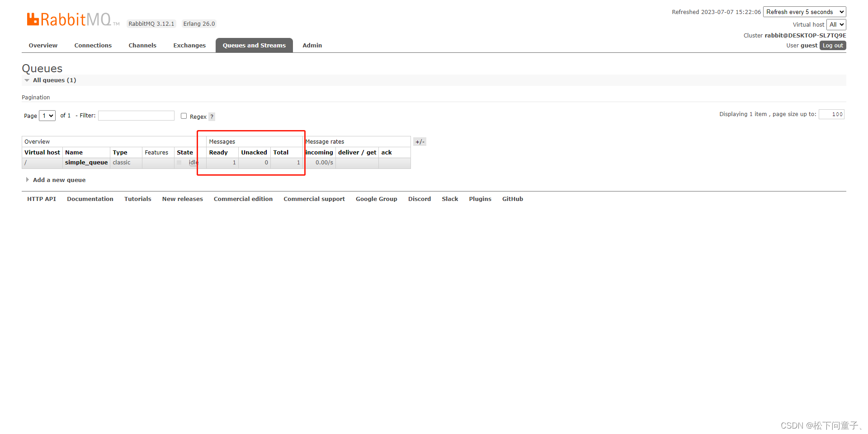Collapse the All queues section
The width and height of the screenshot is (868, 434).
click(x=54, y=80)
